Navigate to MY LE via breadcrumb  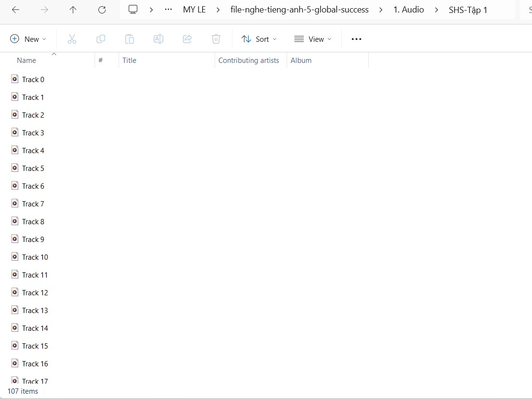[194, 10]
